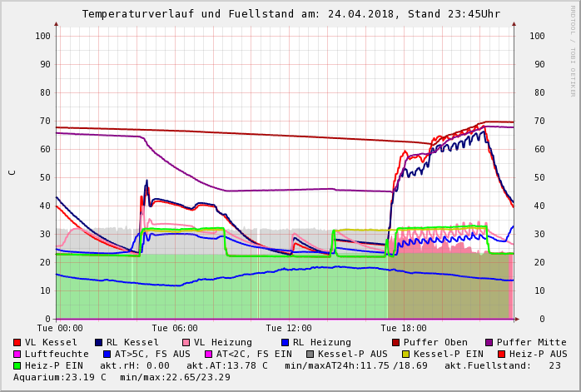Click the Tue 06:00 time axis label
The height and width of the screenshot is (392, 581).
174,328
